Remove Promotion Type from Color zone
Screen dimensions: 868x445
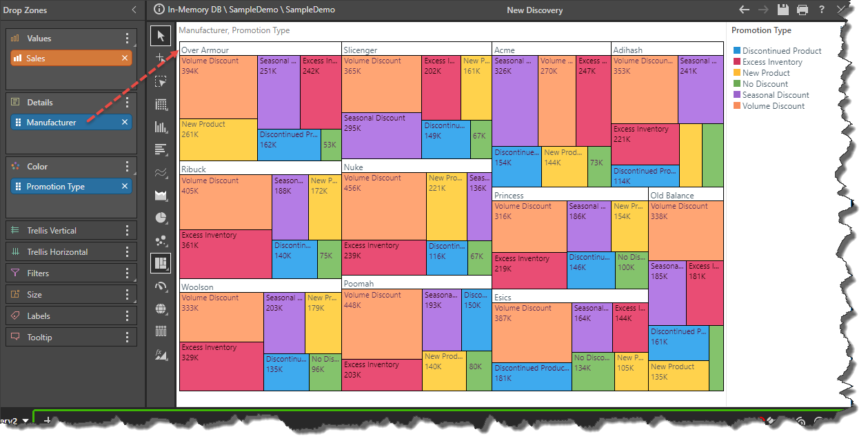125,187
